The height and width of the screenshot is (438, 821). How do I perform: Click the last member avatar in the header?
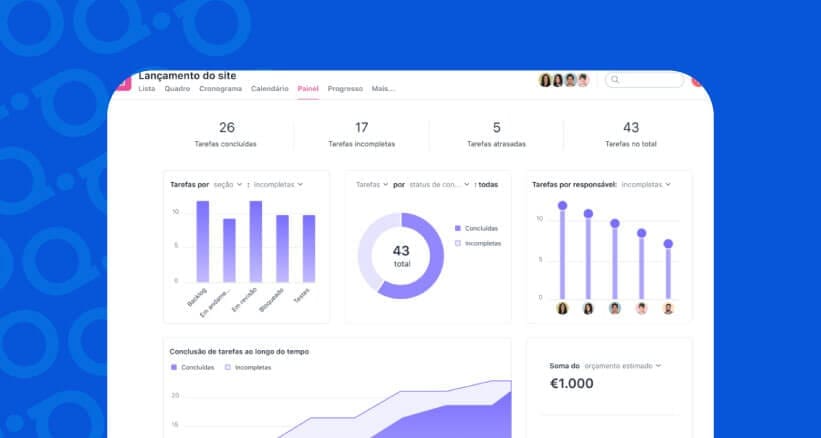[x=583, y=80]
